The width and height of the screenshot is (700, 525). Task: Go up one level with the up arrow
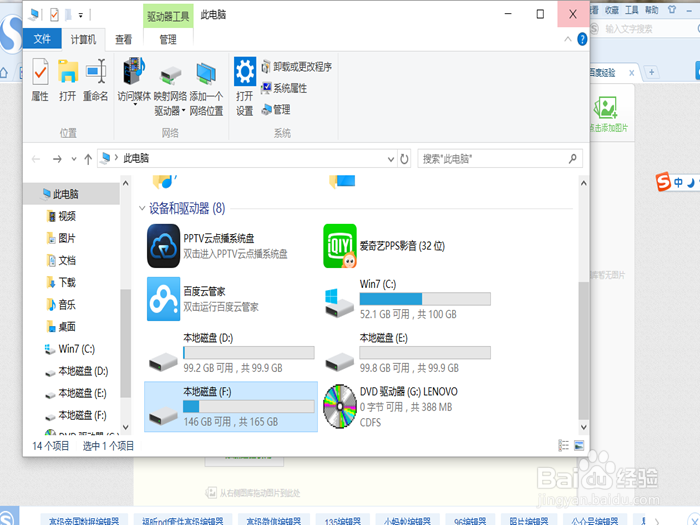tap(88, 159)
